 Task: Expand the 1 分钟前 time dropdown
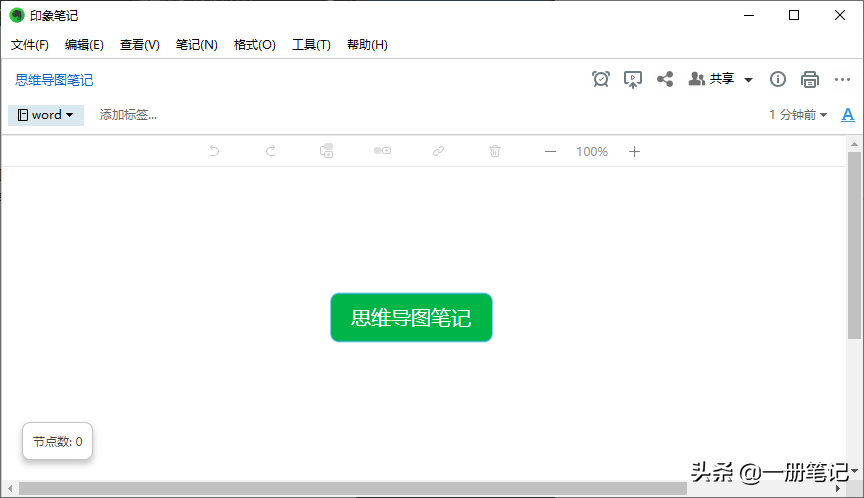click(x=798, y=115)
